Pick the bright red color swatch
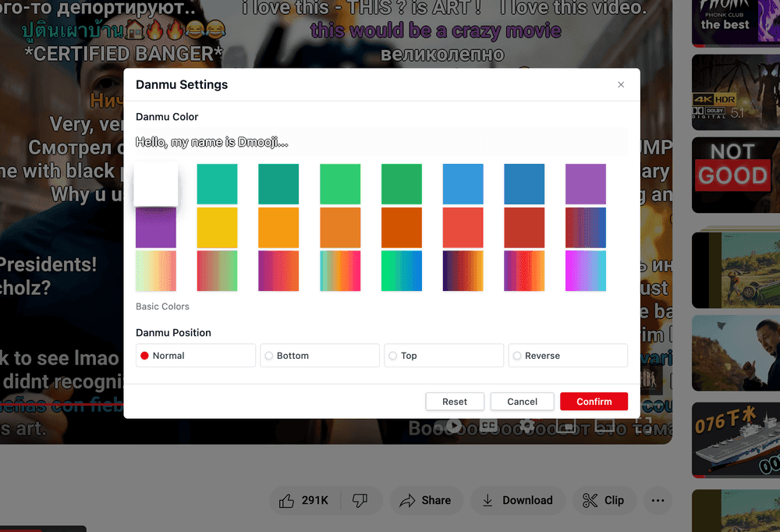780x532 pixels. [x=463, y=228]
